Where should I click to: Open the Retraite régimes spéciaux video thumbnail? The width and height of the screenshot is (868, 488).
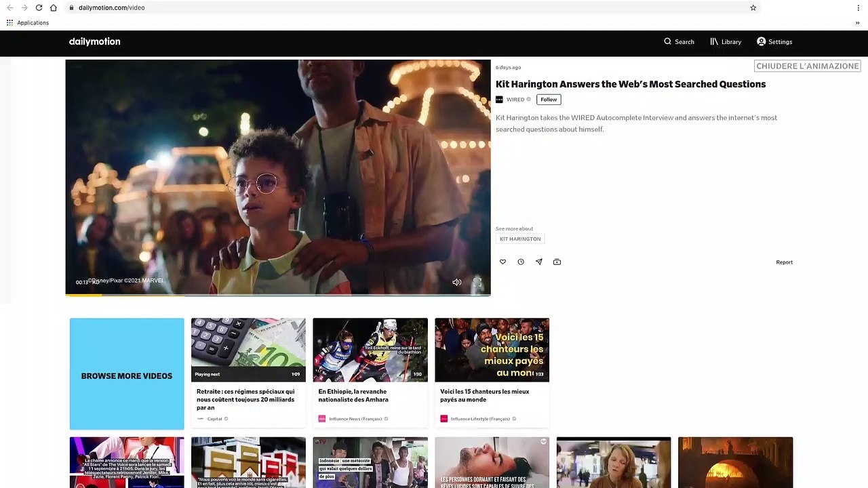[x=248, y=350]
